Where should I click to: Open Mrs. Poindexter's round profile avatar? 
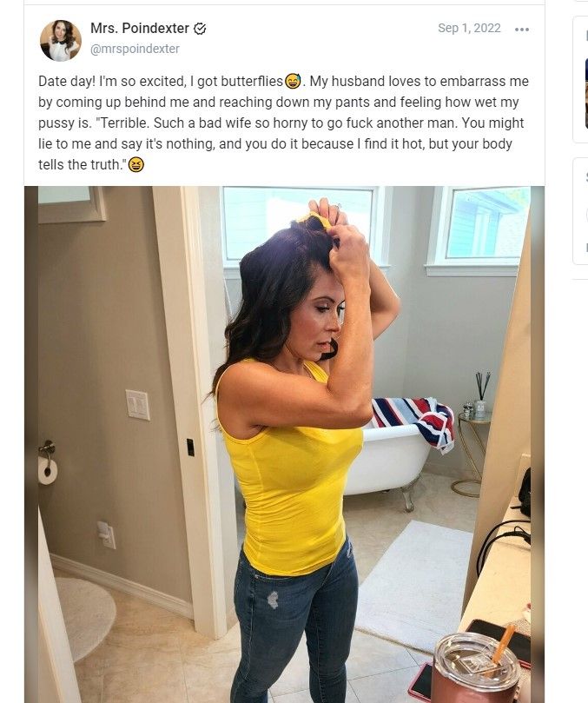[x=61, y=40]
